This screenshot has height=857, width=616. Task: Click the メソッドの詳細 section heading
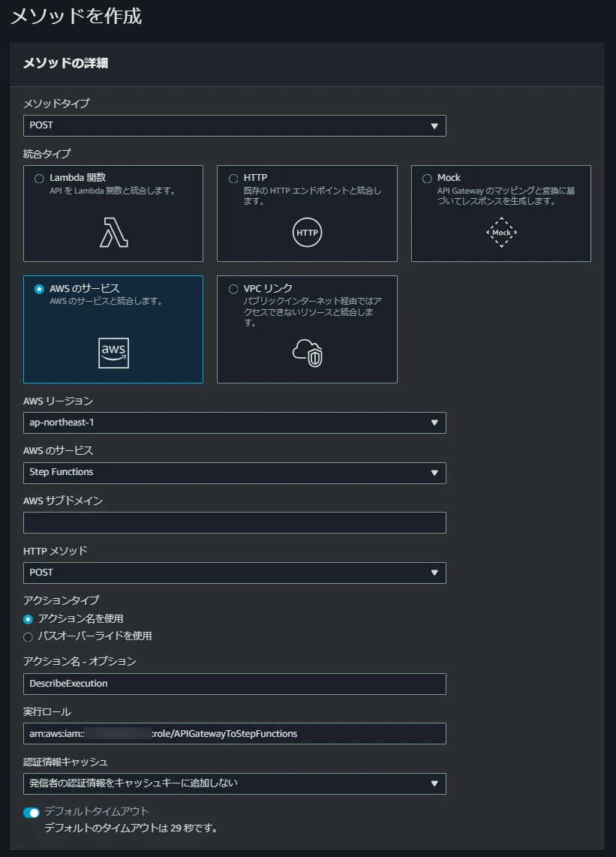point(65,63)
